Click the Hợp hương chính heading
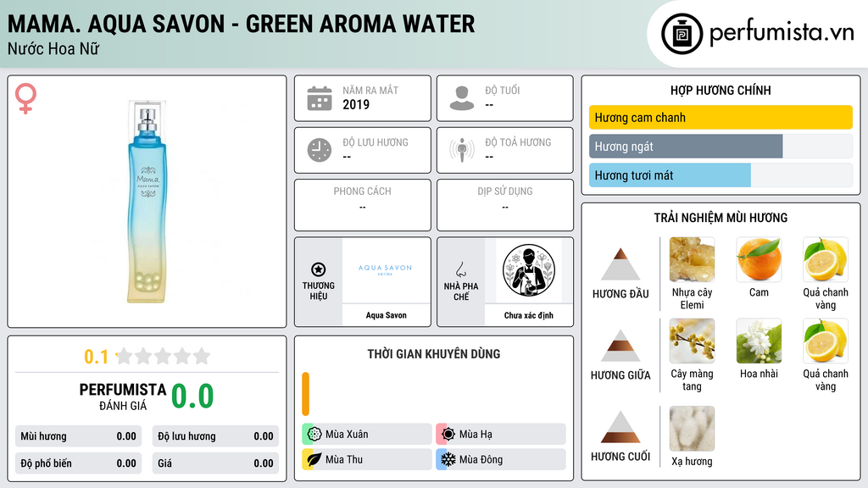The image size is (868, 488). click(721, 90)
